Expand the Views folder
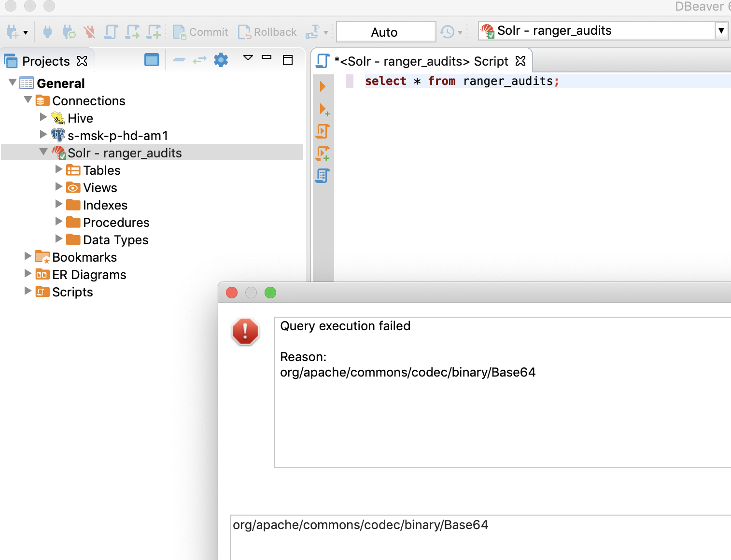 coord(59,186)
